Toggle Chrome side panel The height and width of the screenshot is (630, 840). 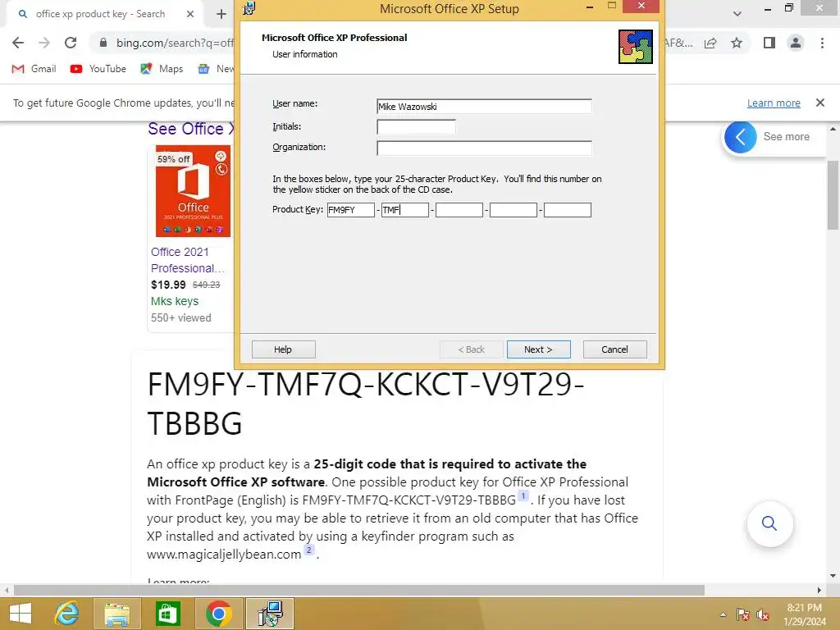(769, 43)
